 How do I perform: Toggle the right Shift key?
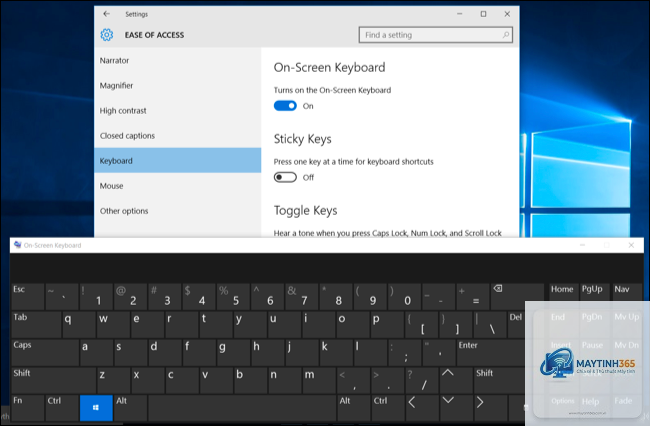coord(500,380)
